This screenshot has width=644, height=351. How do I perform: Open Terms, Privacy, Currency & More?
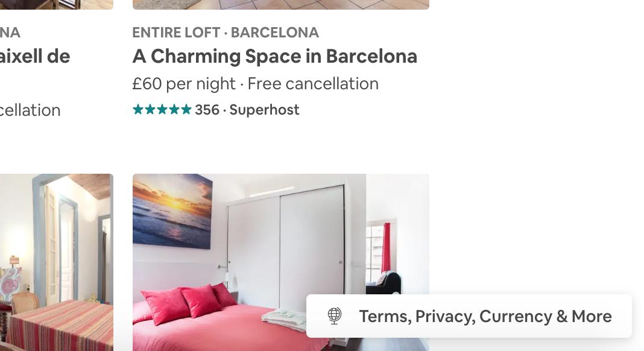point(469,316)
